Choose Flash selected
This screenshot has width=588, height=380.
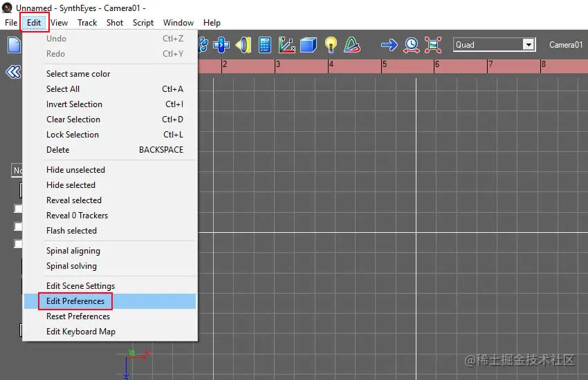pyautogui.click(x=110, y=231)
